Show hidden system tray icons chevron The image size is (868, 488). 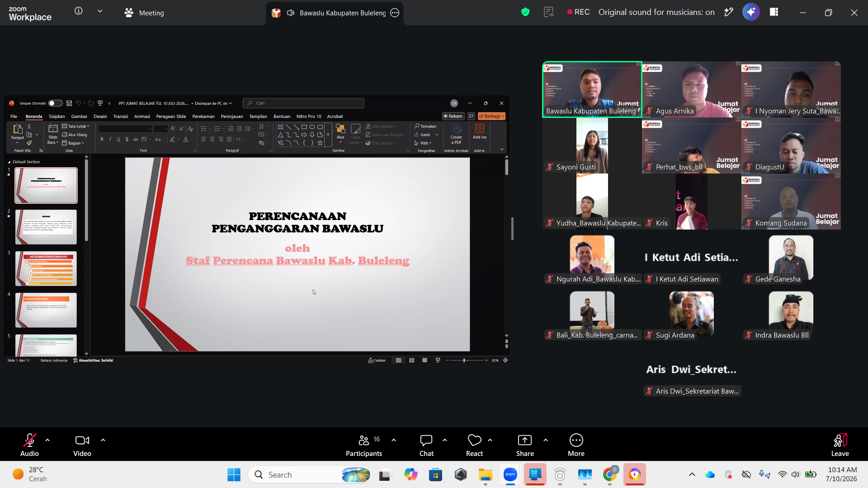pos(692,474)
